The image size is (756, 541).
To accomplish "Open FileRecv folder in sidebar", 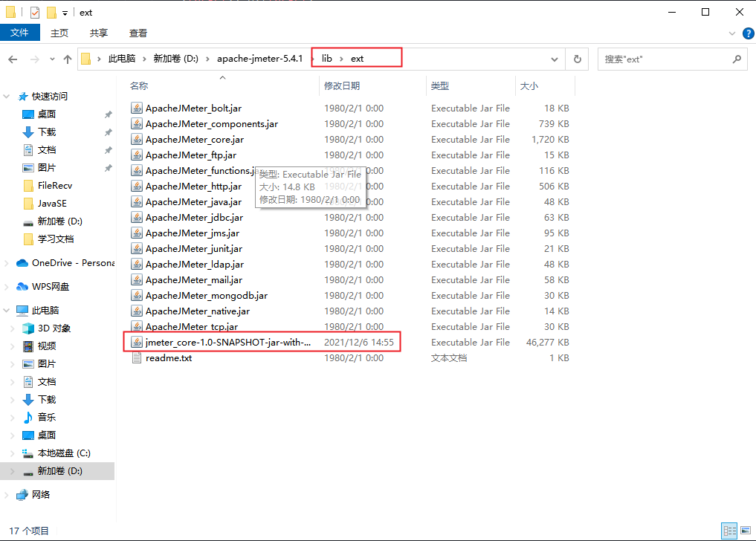I will [54, 186].
